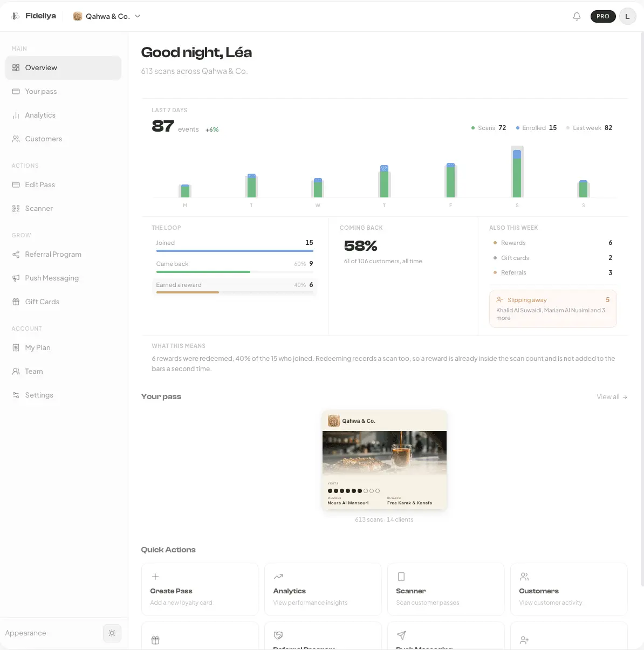Viewport: 644px width, 650px height.
Task: Click the Referral Program share icon
Action: 16,254
